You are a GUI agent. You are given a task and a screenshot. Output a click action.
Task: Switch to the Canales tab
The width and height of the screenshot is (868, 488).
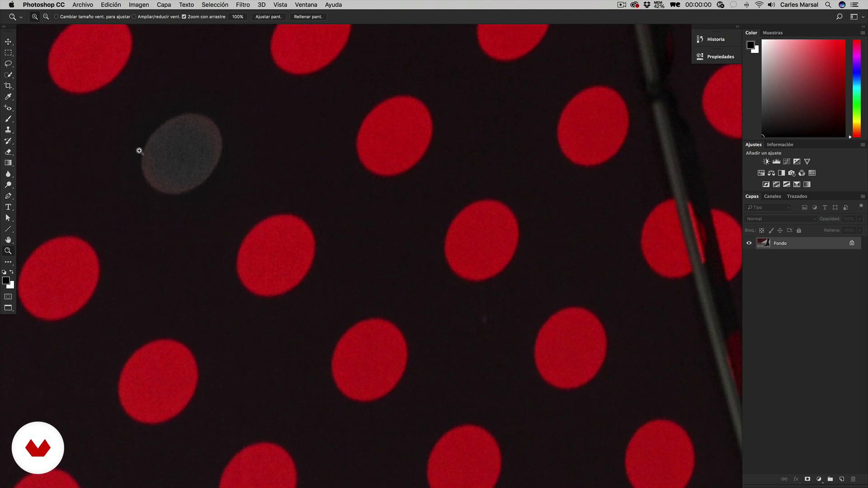772,197
